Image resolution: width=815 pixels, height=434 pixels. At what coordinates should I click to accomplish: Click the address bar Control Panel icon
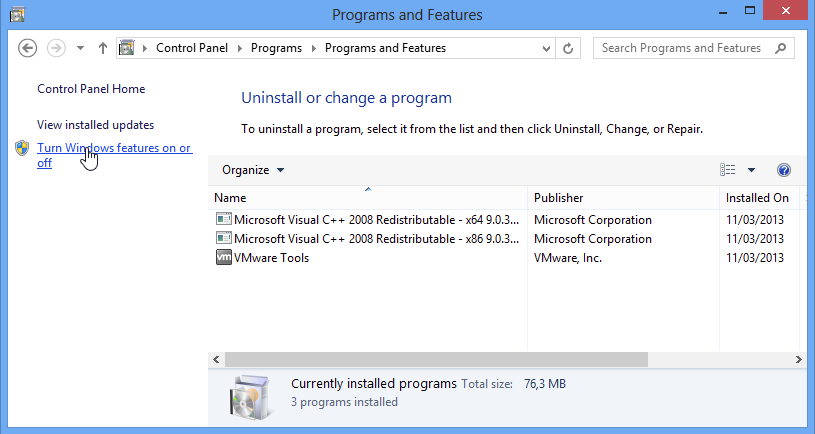pyautogui.click(x=126, y=48)
